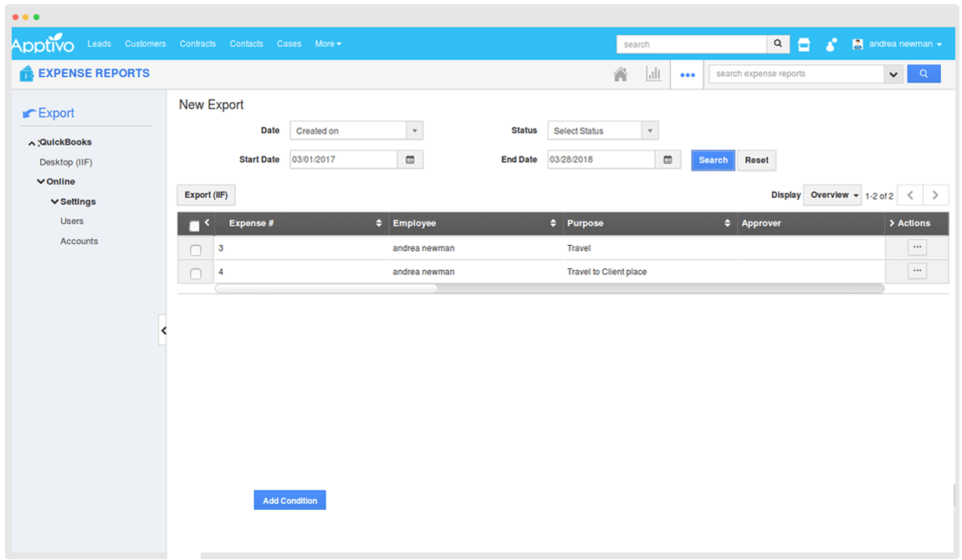Click the blue magnifier search expense reports button
This screenshot has height=560, width=962.
924,74
